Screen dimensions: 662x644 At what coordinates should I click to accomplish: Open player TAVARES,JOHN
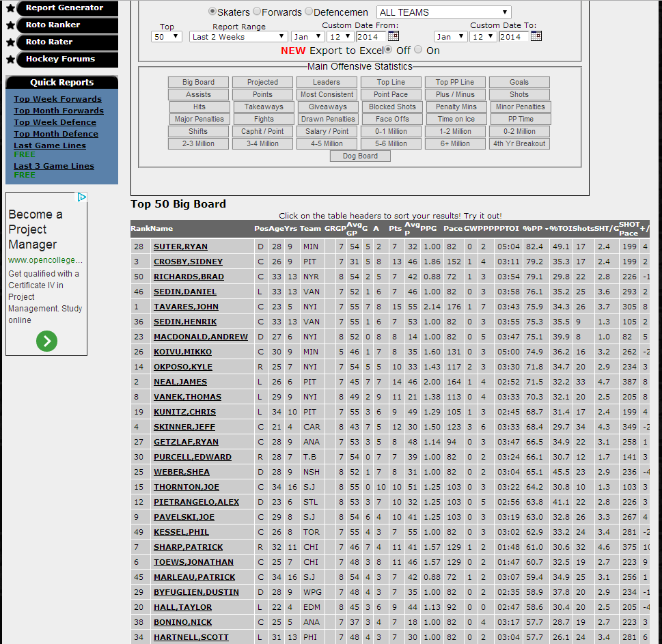pos(186,307)
